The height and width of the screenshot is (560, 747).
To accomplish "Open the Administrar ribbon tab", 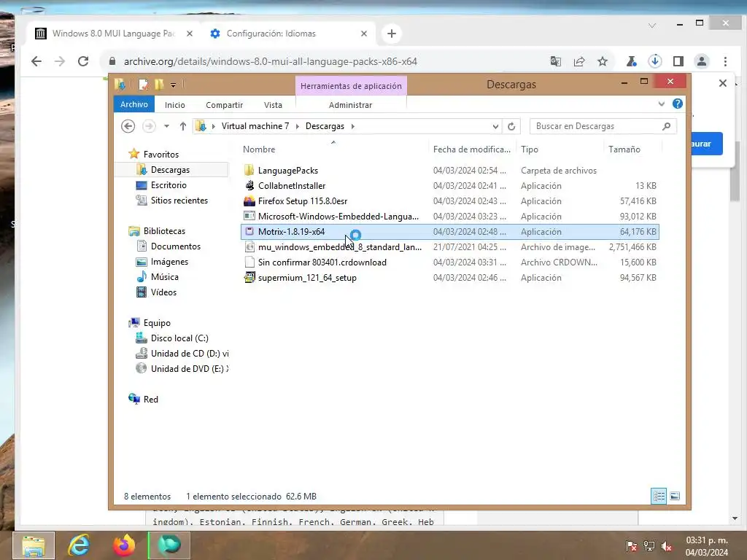I will point(351,105).
